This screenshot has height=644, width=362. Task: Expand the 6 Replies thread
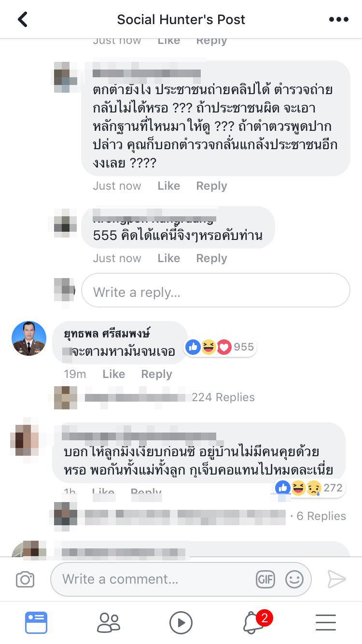(x=321, y=516)
